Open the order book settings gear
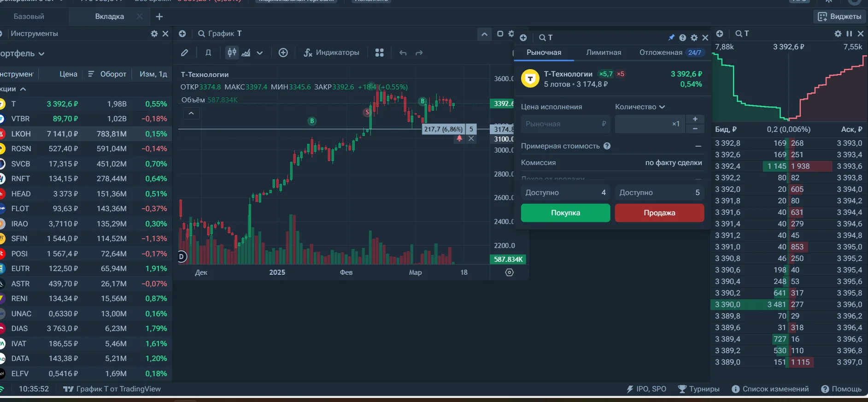868x402 pixels. [838, 34]
